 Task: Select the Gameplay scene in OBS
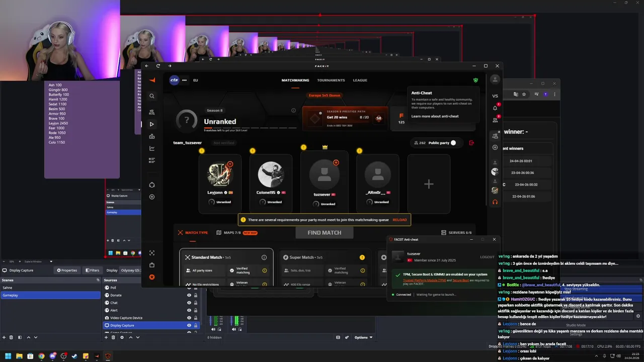[x=50, y=295]
